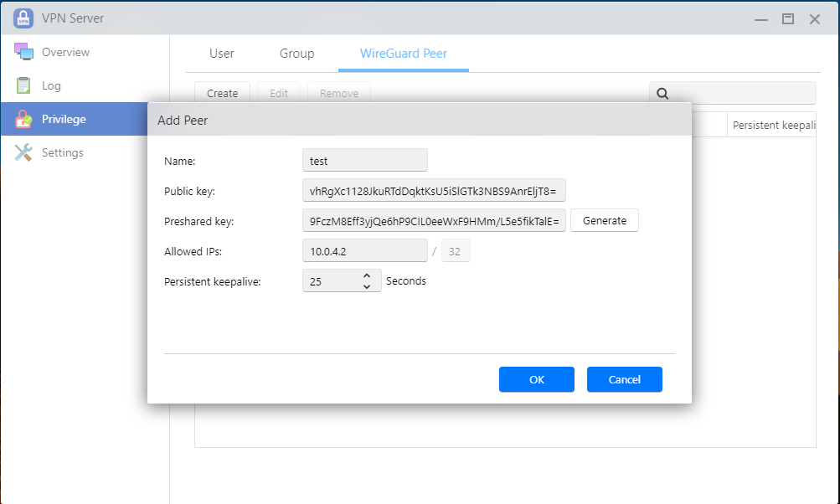The image size is (840, 504).
Task: Click the VPN Server app icon
Action: coord(23,18)
